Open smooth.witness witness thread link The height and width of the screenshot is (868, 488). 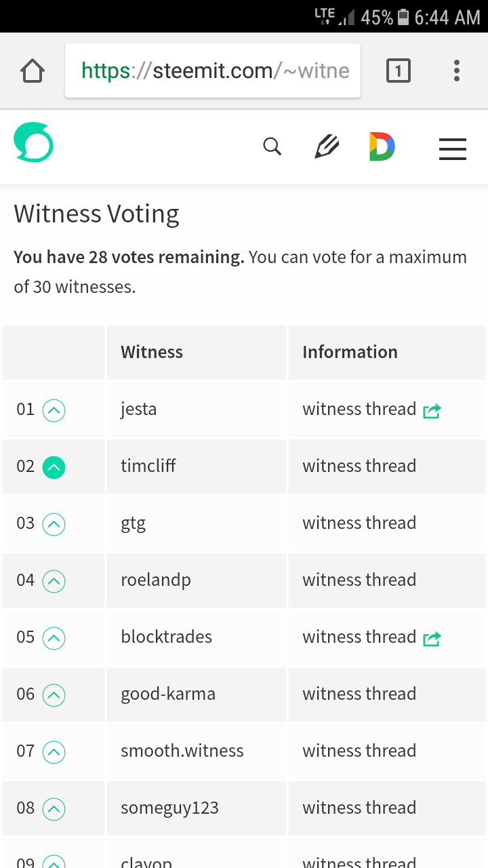tap(359, 751)
